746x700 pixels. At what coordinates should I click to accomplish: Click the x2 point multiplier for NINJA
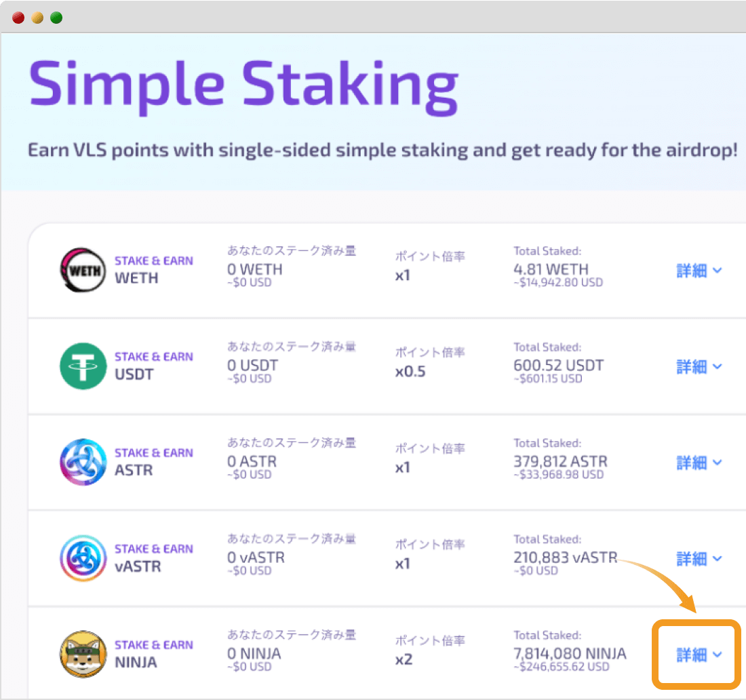(x=404, y=659)
